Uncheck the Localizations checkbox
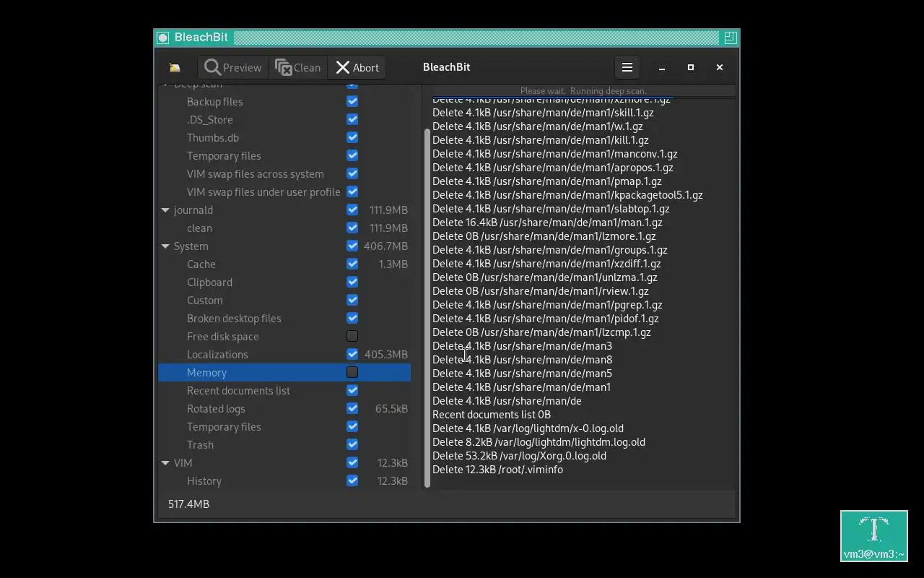924x578 pixels. pyautogui.click(x=352, y=354)
